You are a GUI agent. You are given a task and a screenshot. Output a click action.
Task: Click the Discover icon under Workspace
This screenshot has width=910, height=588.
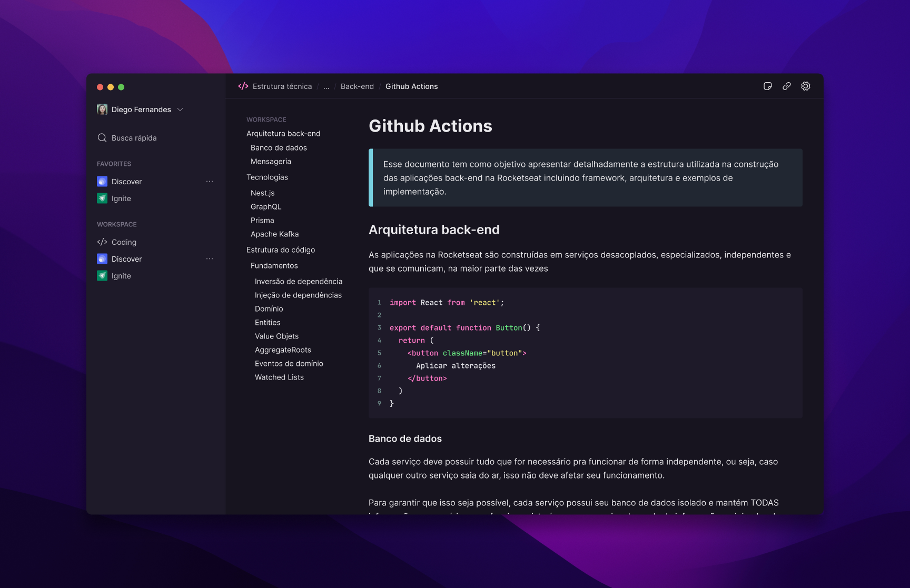(x=102, y=259)
